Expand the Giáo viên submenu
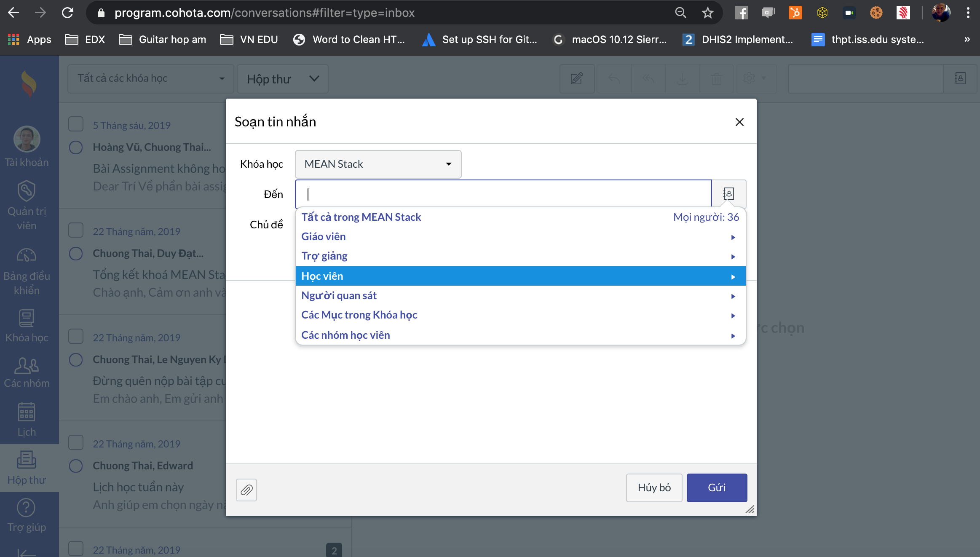This screenshot has width=980, height=557. tap(521, 237)
